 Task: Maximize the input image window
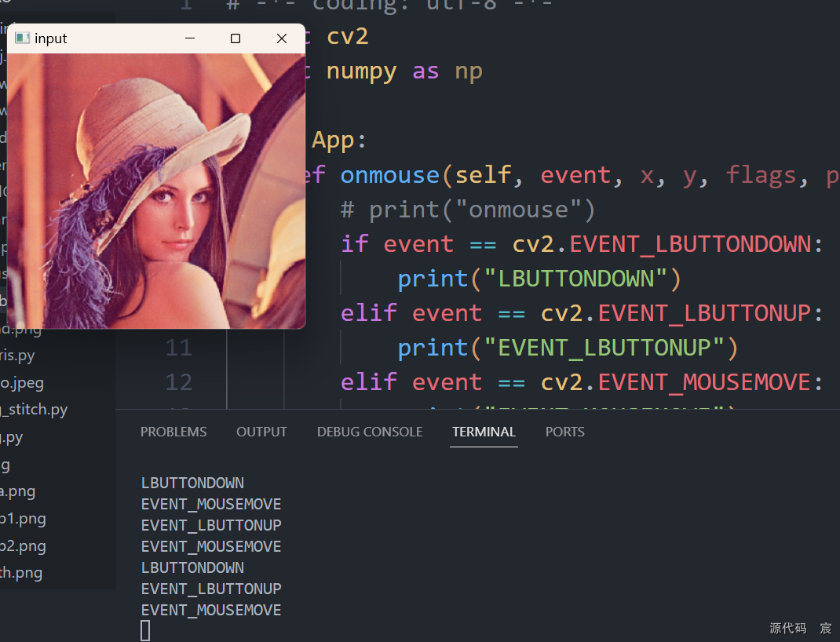pos(236,38)
